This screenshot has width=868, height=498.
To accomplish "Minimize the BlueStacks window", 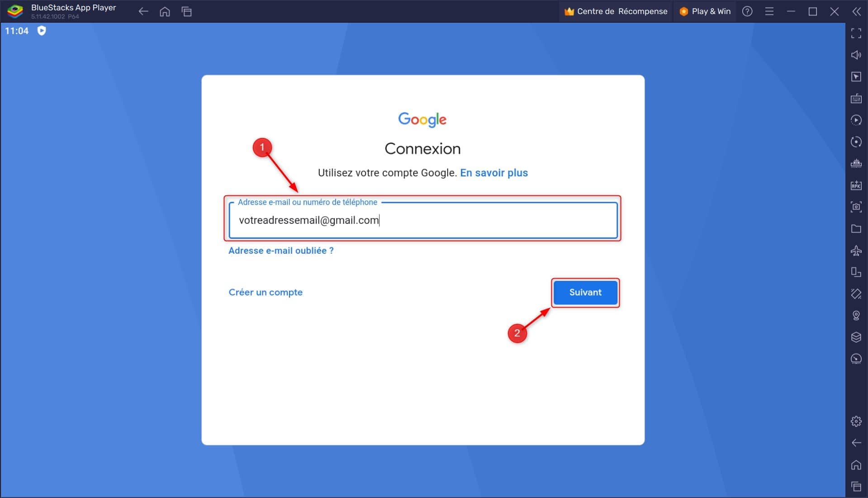I will point(791,11).
